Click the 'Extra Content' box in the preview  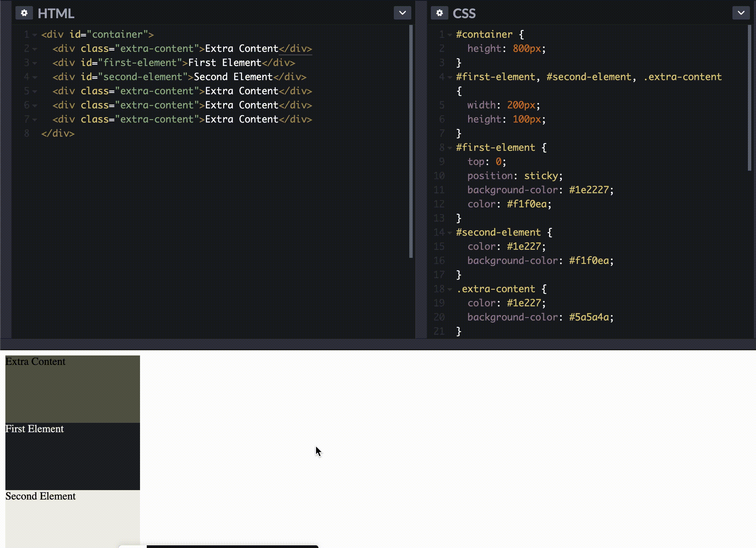tap(72, 389)
